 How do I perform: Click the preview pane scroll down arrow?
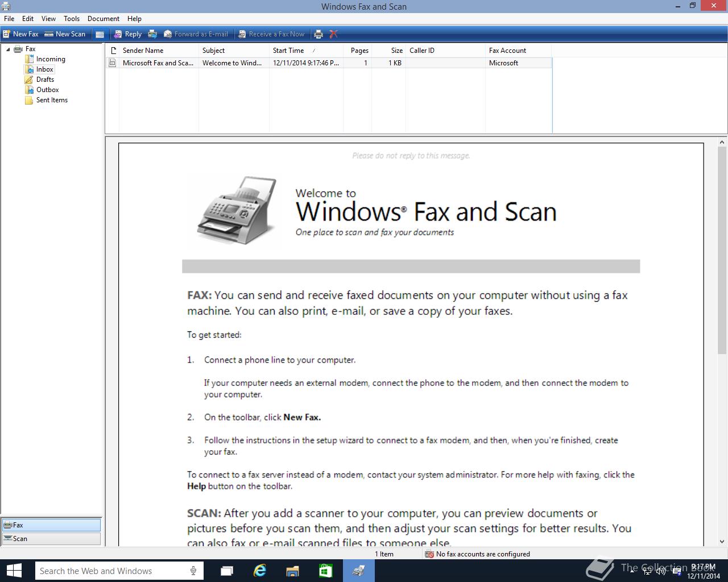pyautogui.click(x=722, y=542)
